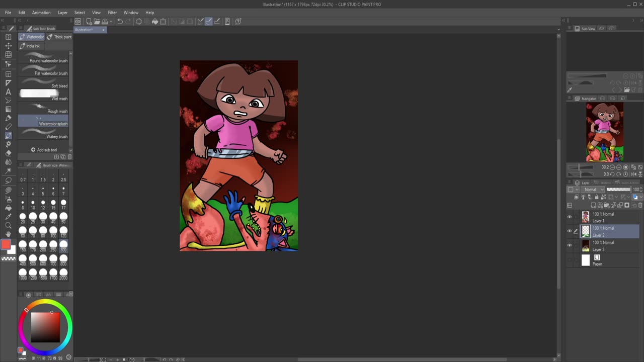644x362 pixels.
Task: Toggle visibility eye of Layer 1
Action: [x=570, y=217]
